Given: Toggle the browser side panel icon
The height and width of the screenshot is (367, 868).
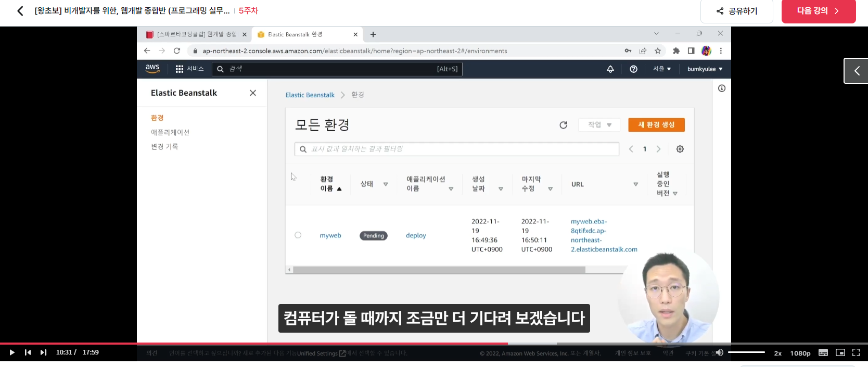Looking at the screenshot, I should point(691,51).
